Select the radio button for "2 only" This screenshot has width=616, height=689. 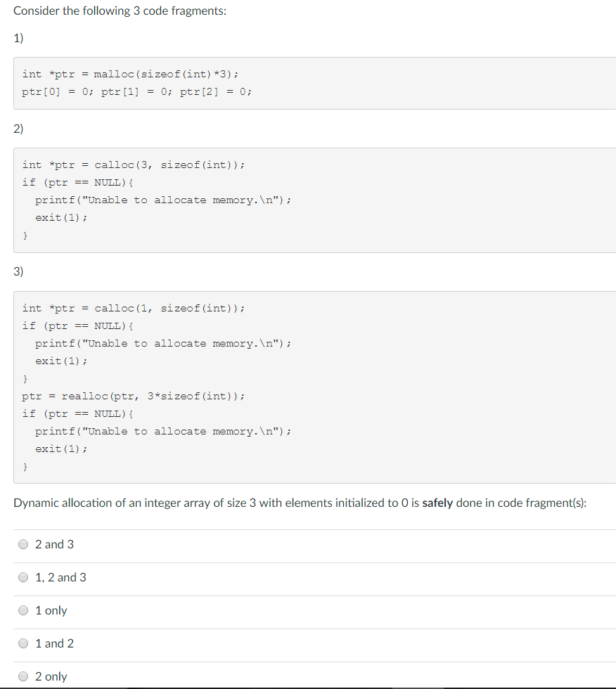click(x=23, y=676)
